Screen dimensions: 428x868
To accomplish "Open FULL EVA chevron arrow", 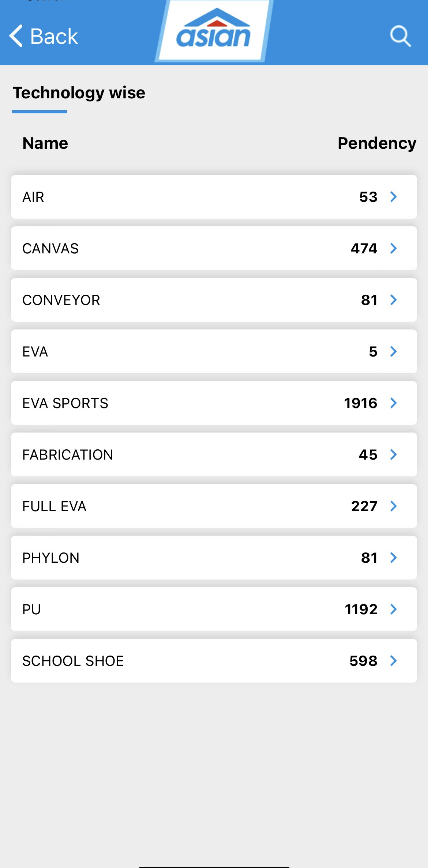I will (394, 506).
